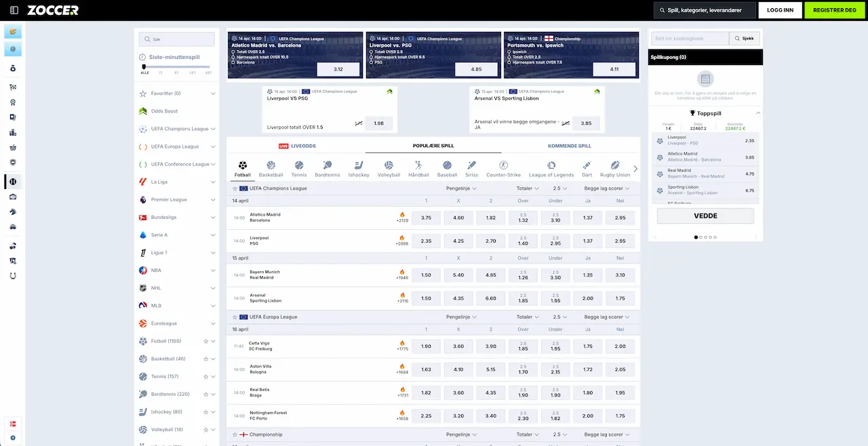Screen dimensions: 868x446
Task: Focus the booking code input field
Action: pyautogui.click(x=690, y=39)
